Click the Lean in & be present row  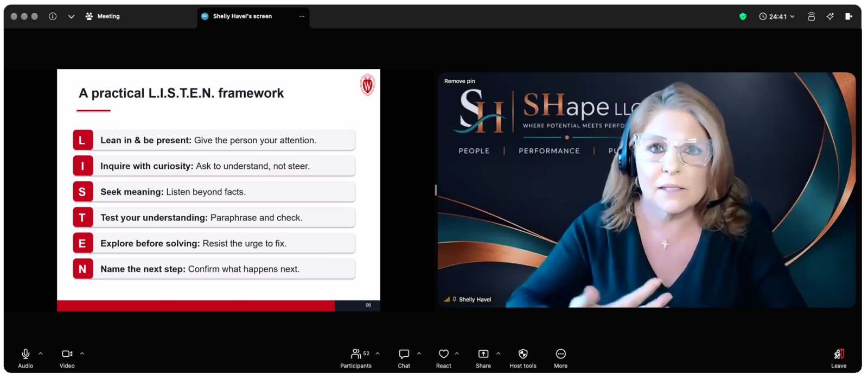tap(214, 140)
